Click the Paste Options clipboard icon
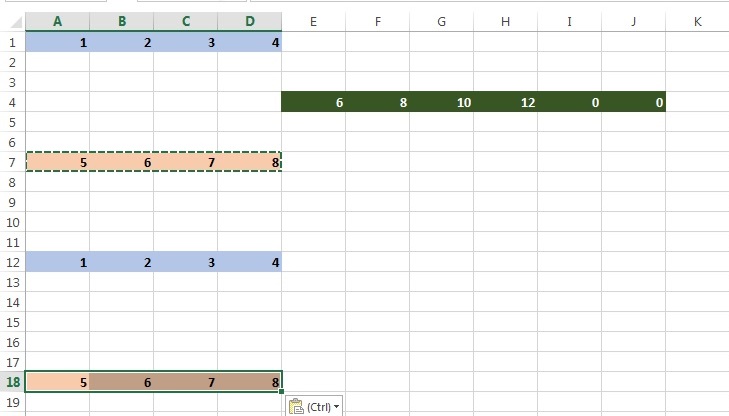This screenshot has height=416, width=729. (x=296, y=407)
